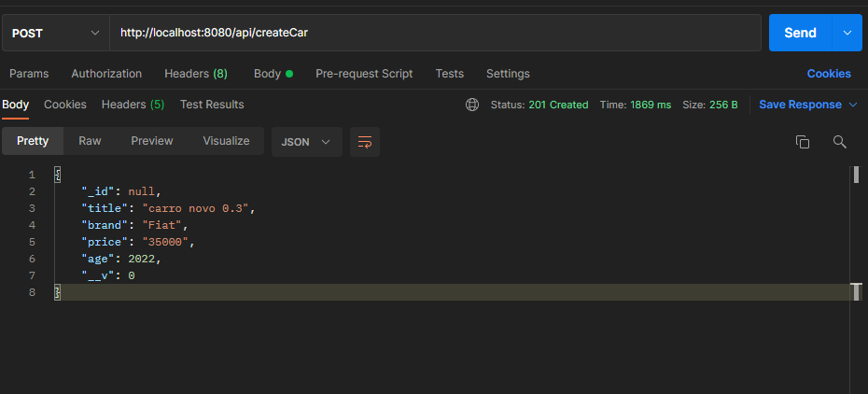Select the response Body tab
The width and height of the screenshot is (868, 394).
tap(16, 105)
